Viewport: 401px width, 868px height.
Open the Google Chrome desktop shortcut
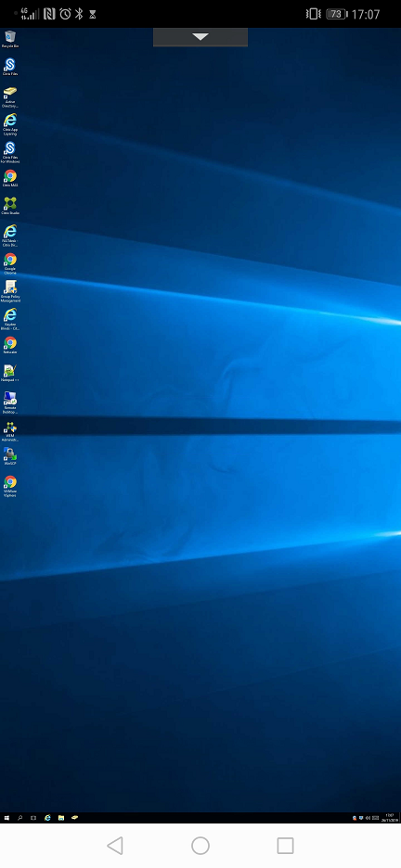(x=10, y=263)
